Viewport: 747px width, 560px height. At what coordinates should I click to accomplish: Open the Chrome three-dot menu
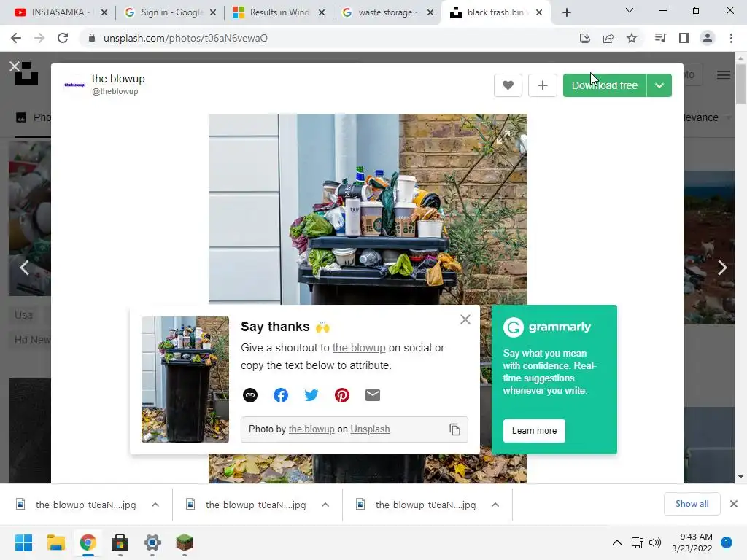tap(731, 38)
